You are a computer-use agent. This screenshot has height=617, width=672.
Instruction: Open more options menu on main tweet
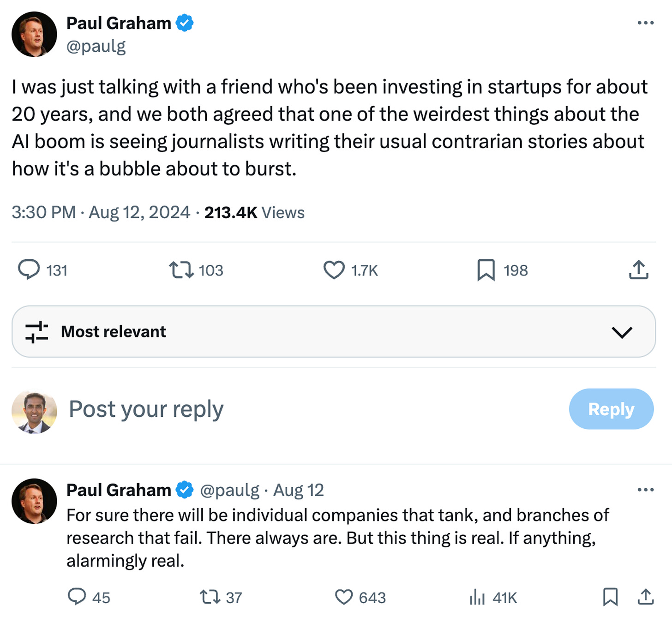click(645, 23)
